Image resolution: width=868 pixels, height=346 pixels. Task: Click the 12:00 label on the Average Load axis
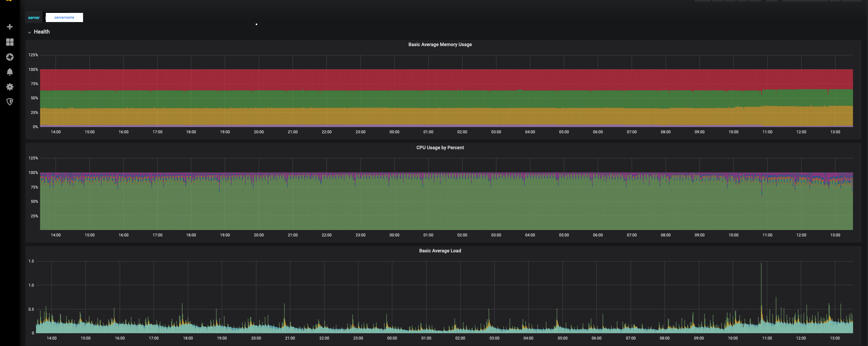(x=801, y=338)
